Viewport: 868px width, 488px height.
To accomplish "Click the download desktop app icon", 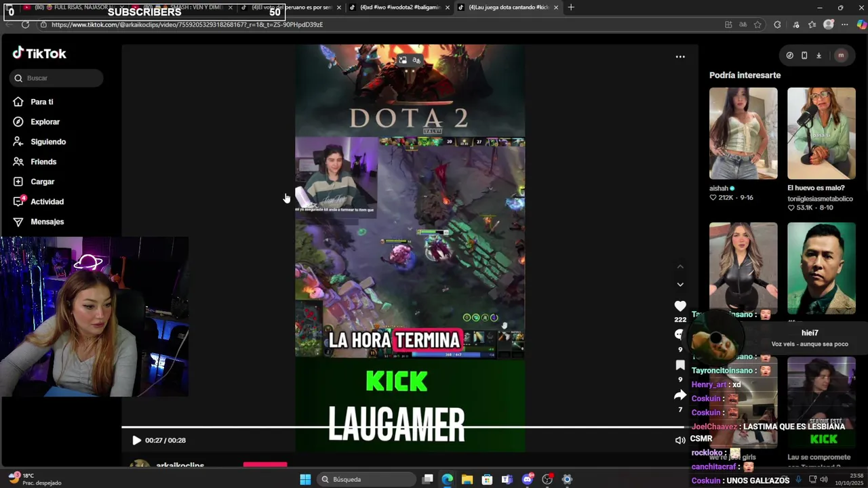I will pos(818,56).
